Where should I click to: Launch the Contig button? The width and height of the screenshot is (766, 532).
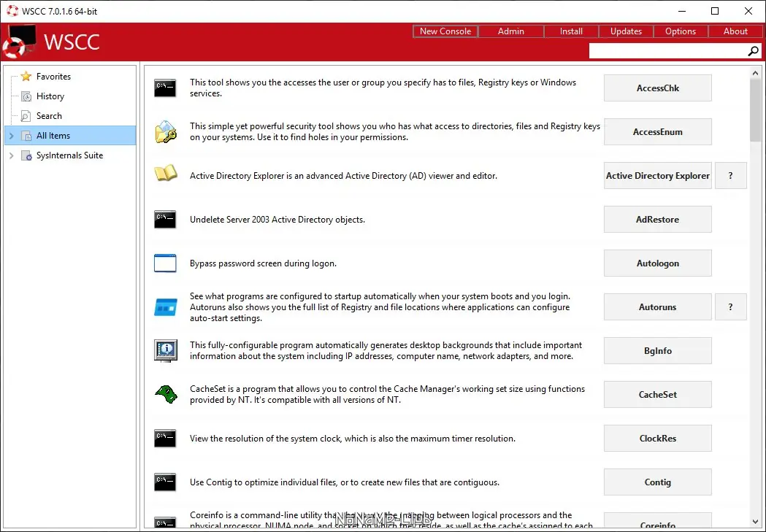click(x=657, y=482)
